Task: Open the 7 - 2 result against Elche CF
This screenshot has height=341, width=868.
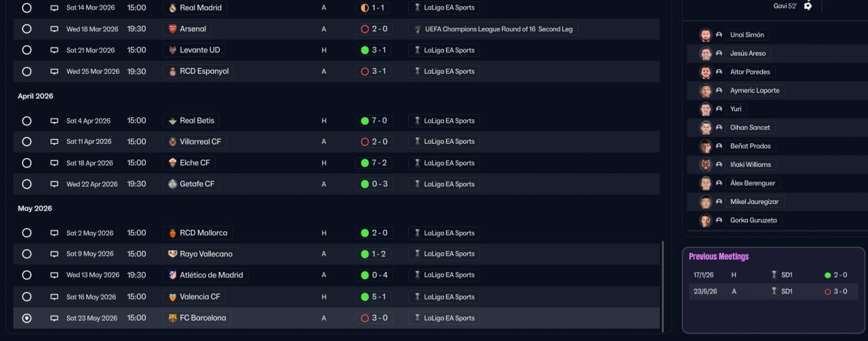Action: click(x=373, y=163)
